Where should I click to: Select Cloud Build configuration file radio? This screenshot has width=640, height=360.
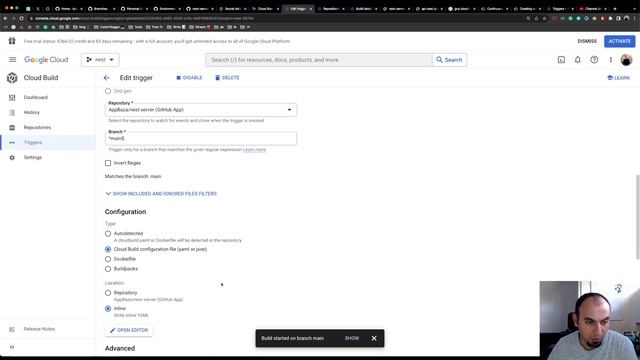[x=108, y=249]
